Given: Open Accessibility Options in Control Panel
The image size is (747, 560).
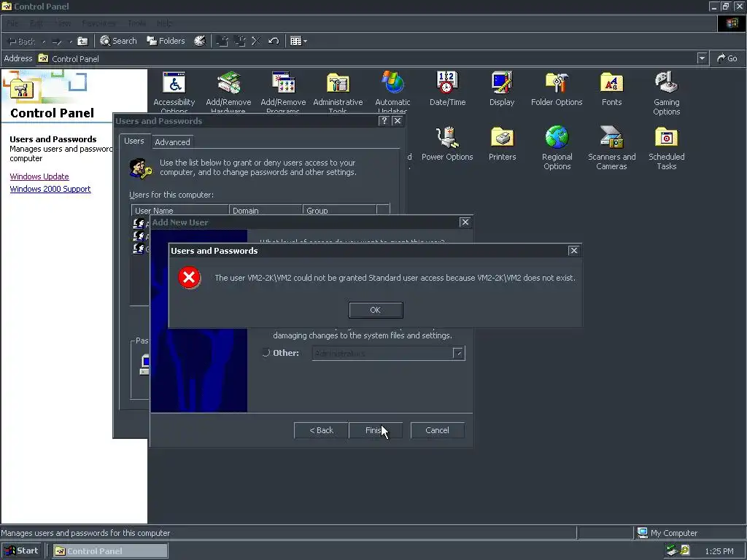Looking at the screenshot, I should (174, 93).
